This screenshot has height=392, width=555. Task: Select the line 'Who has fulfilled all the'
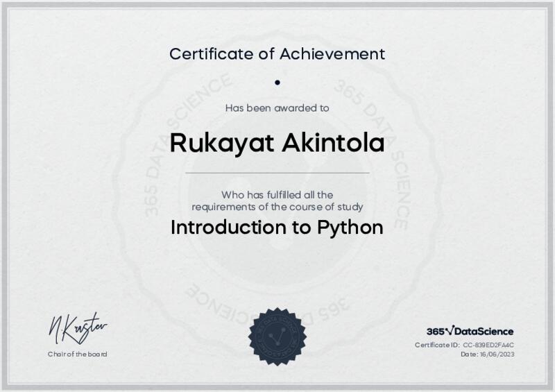pyautogui.click(x=277, y=195)
